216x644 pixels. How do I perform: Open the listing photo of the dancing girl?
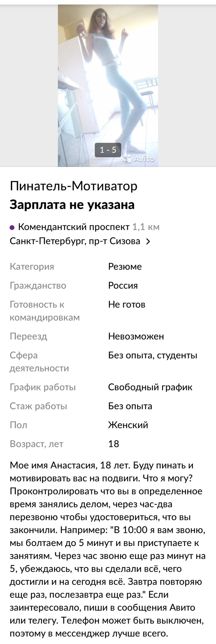pos(108,77)
